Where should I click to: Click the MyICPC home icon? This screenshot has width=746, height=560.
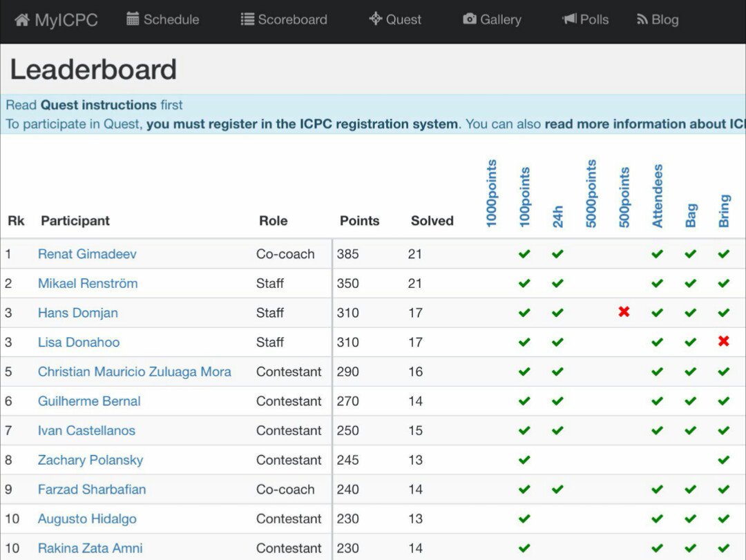click(x=22, y=19)
